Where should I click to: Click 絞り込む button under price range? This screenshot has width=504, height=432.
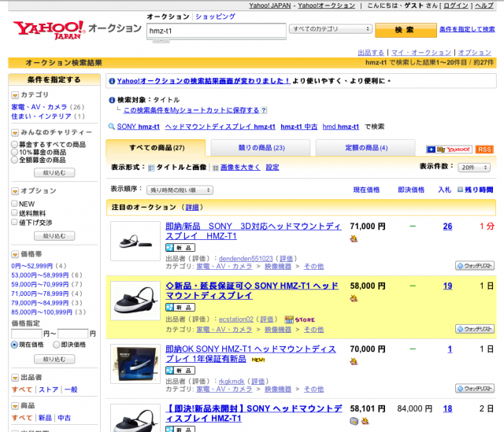[x=54, y=359]
